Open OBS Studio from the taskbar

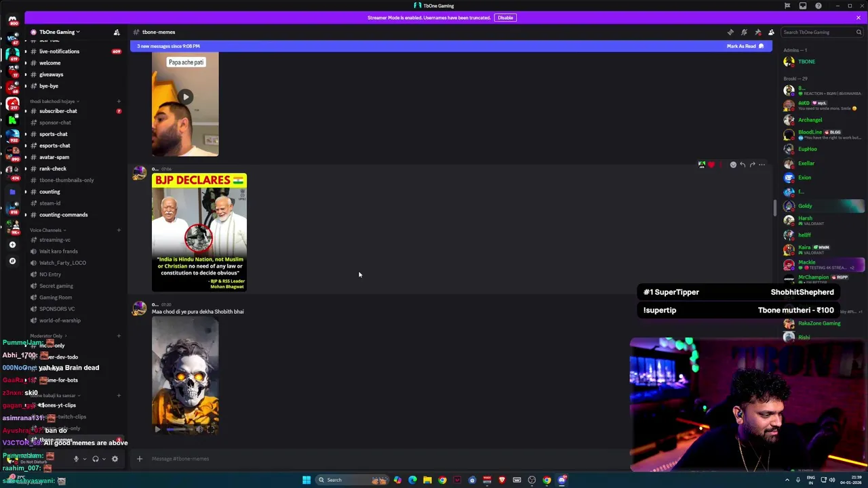click(x=532, y=480)
